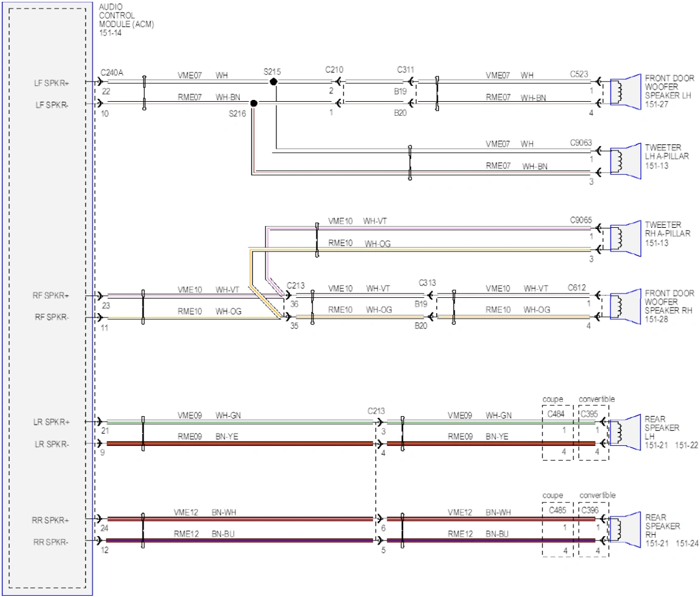Click the 151-22 page reference
This screenshot has height=597, width=700.
[686, 445]
